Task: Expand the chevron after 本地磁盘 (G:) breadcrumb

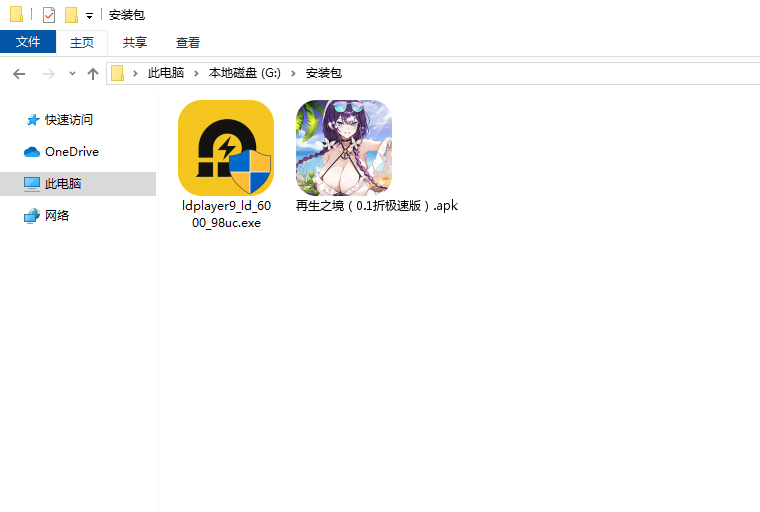Action: tap(294, 73)
